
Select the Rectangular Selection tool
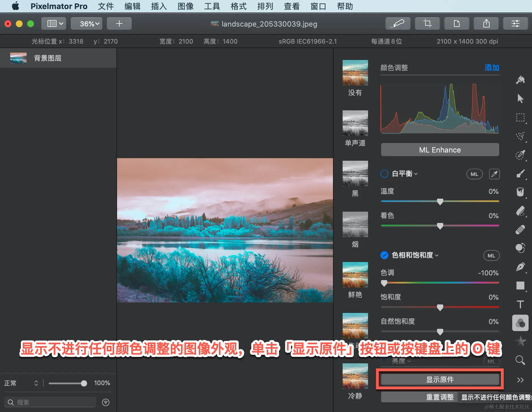pyautogui.click(x=520, y=117)
